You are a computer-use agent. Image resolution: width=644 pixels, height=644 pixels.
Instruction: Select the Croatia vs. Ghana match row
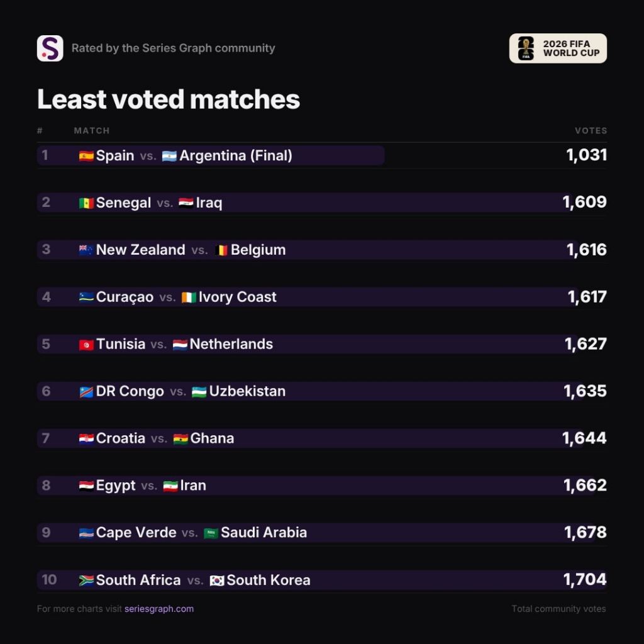(322, 438)
